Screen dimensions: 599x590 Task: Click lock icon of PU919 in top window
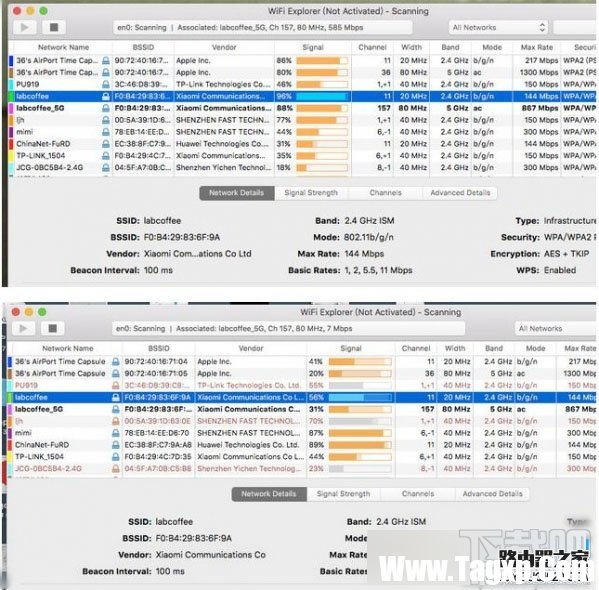pos(106,84)
